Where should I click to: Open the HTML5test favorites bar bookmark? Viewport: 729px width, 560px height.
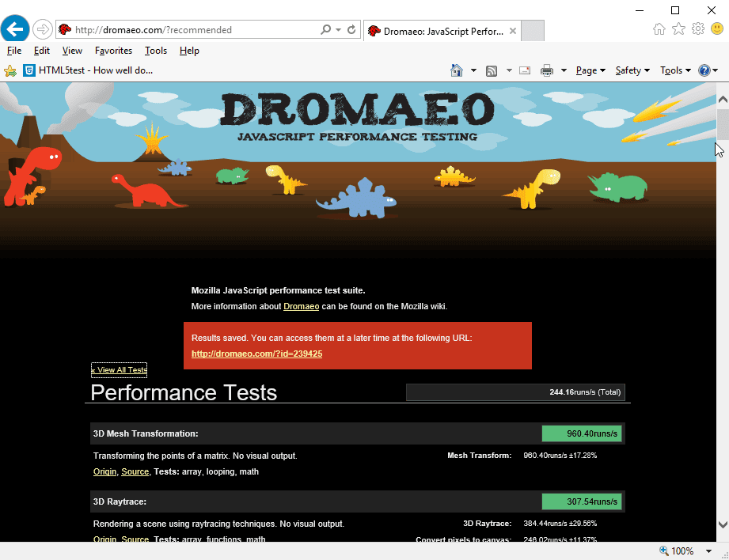point(89,70)
